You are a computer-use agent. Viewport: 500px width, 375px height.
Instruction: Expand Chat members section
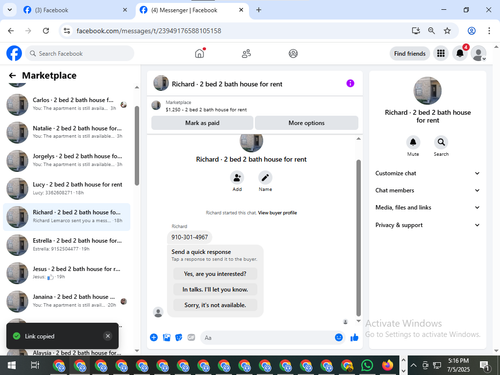pyautogui.click(x=428, y=190)
